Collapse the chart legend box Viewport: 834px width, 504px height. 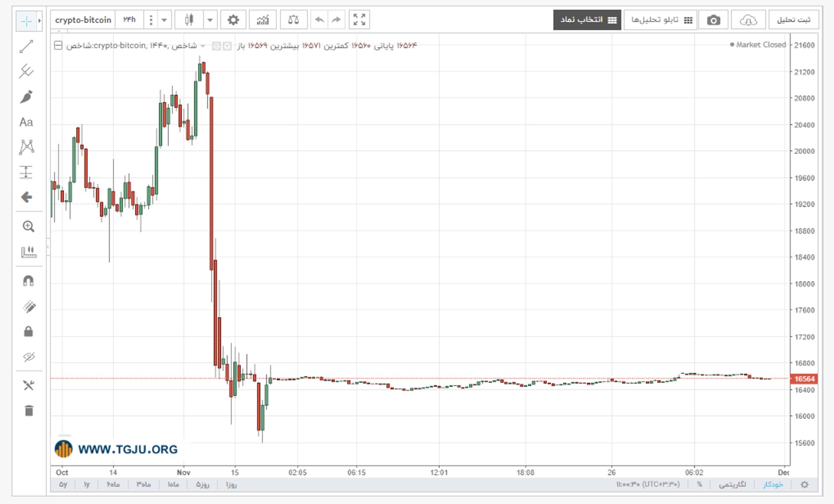[x=58, y=45]
